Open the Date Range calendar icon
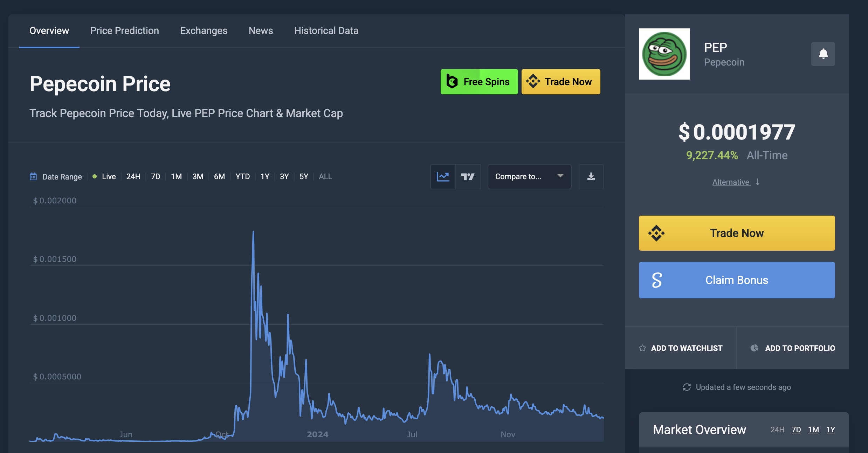The height and width of the screenshot is (453, 868). [33, 176]
